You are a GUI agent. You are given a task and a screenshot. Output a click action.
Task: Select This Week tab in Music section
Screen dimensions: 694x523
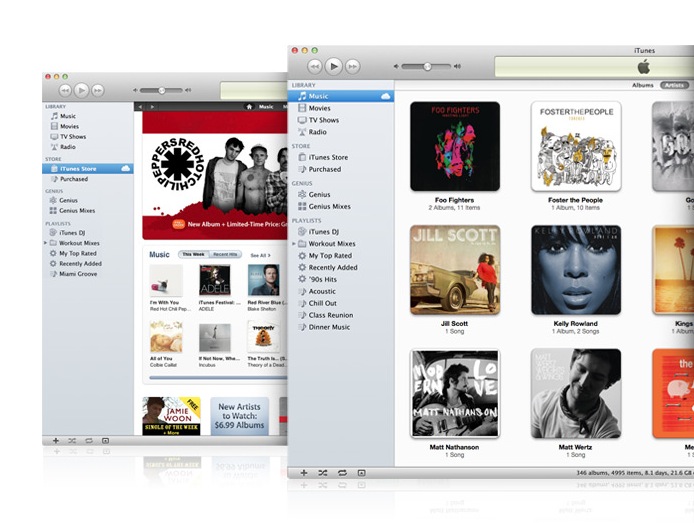tap(193, 254)
